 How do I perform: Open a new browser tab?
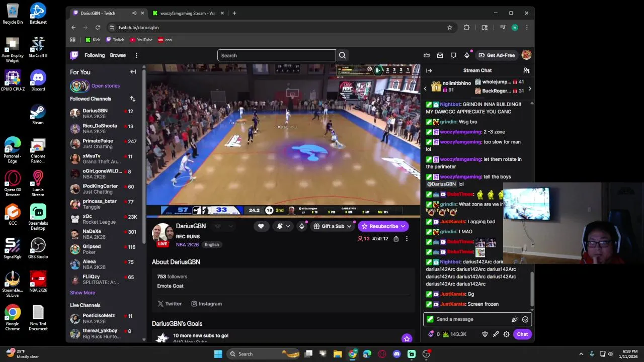pos(234,13)
